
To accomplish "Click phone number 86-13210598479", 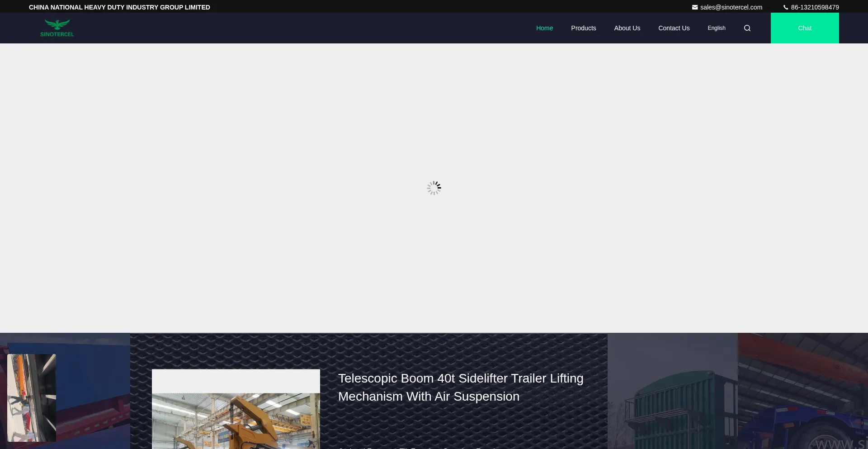I will (815, 7).
